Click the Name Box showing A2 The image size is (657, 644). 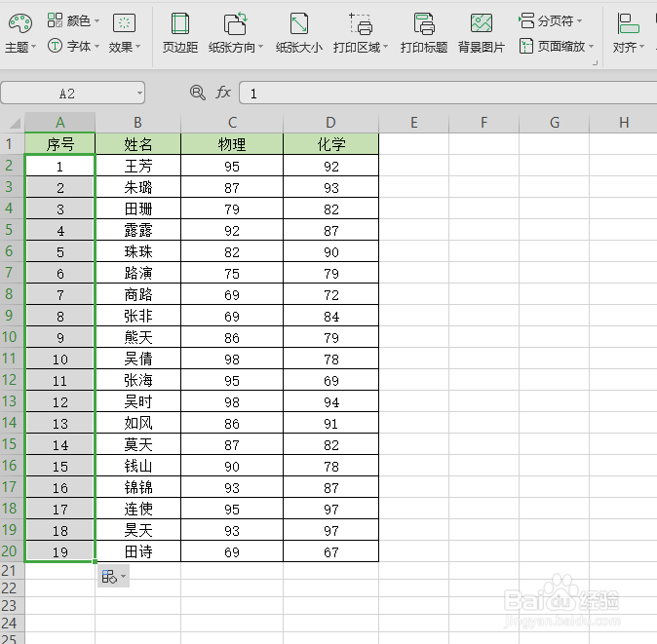(73, 93)
